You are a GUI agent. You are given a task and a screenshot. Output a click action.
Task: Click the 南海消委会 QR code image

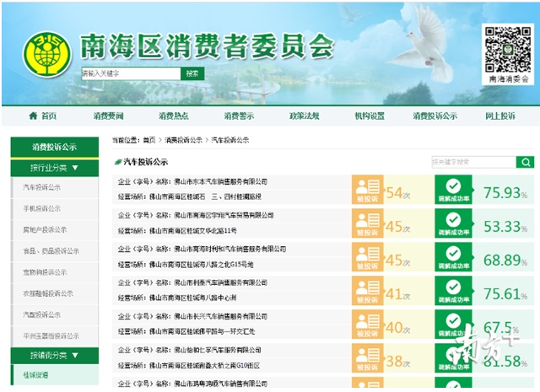pos(509,47)
